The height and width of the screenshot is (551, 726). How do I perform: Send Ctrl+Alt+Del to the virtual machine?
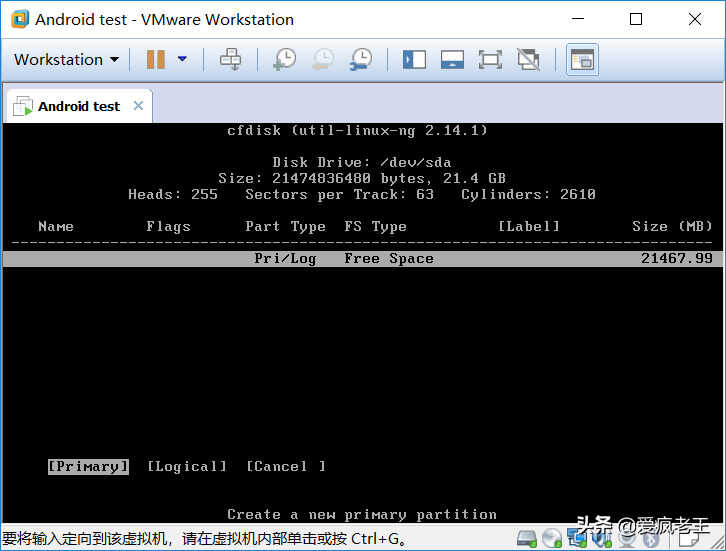point(230,59)
